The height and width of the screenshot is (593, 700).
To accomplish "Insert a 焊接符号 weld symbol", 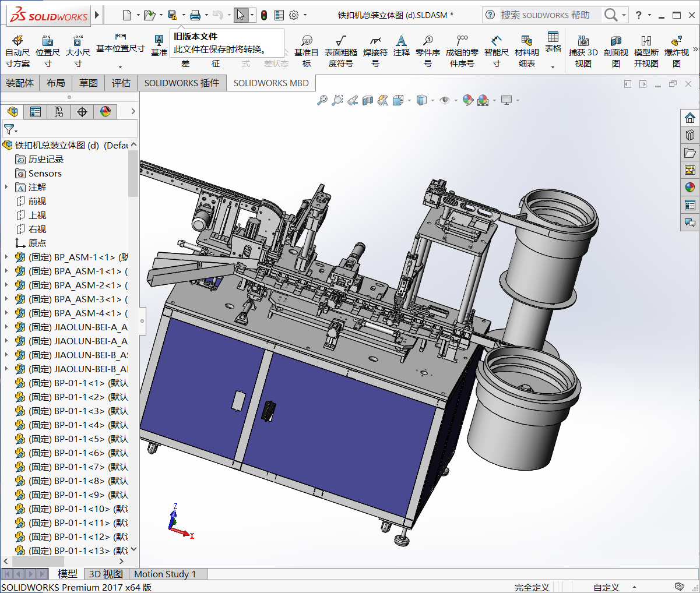I will tap(375, 50).
